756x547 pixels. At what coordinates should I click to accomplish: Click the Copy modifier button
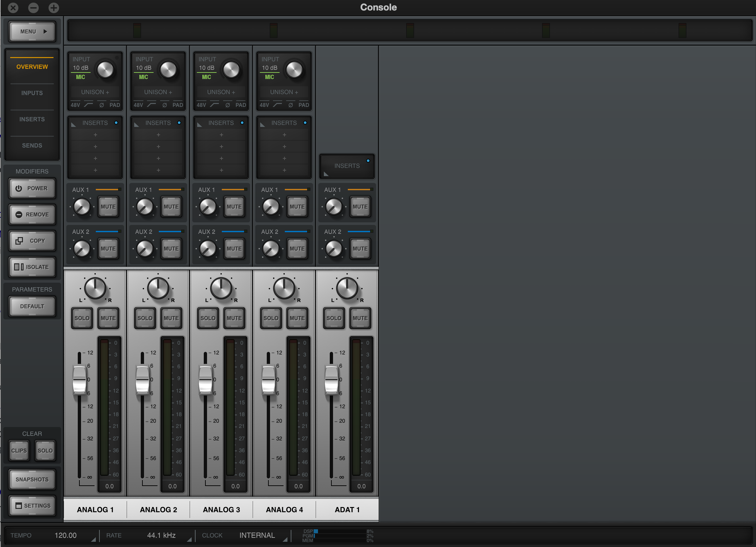[x=32, y=240]
